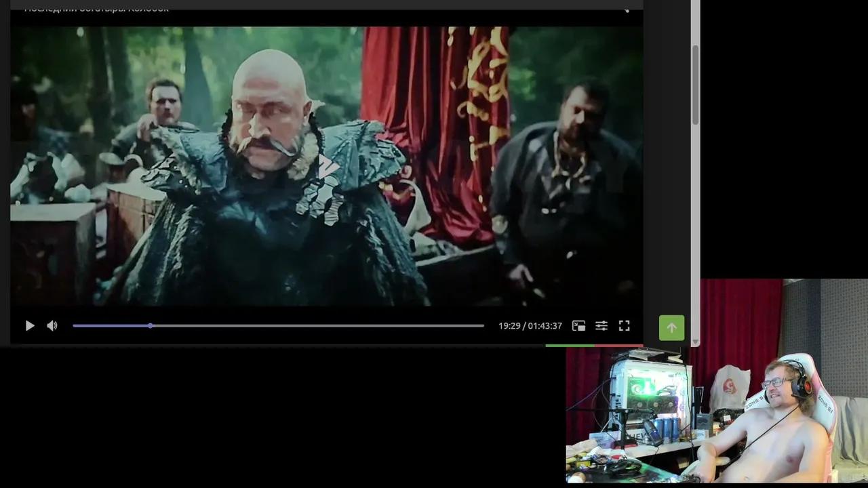Mute the video using the speaker icon

point(52,326)
